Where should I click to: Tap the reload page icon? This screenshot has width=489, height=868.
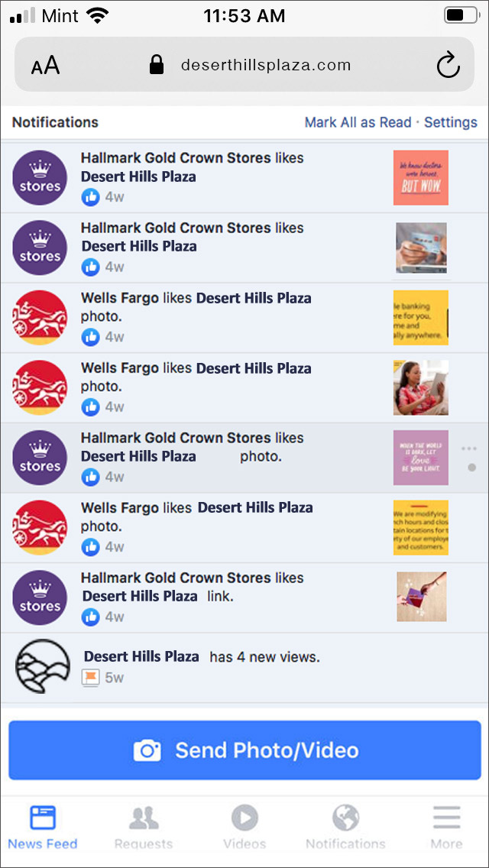448,65
